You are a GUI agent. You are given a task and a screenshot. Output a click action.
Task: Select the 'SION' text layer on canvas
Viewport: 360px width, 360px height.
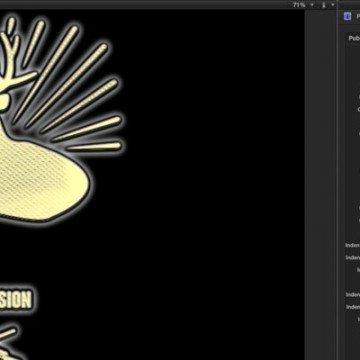coord(16,299)
